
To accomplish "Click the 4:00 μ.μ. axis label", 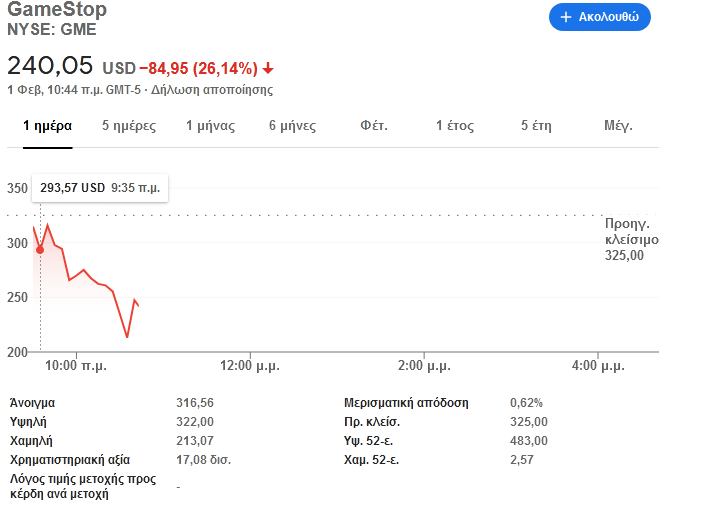I will [598, 365].
